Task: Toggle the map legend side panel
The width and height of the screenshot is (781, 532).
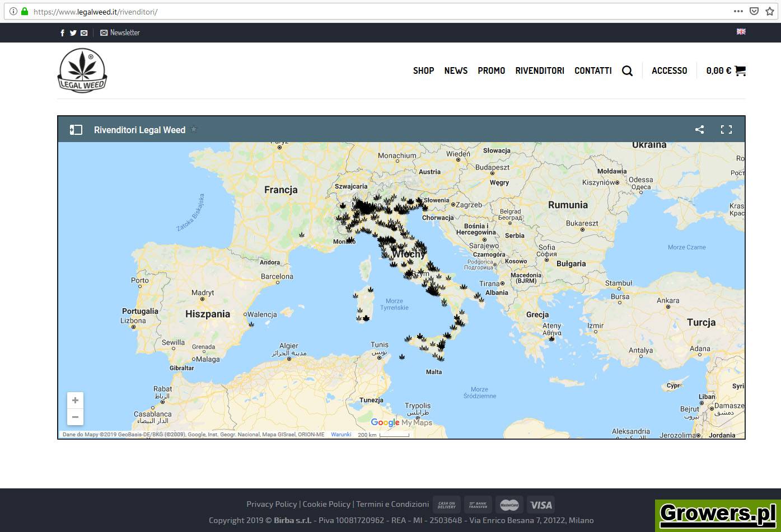Action: tap(76, 130)
